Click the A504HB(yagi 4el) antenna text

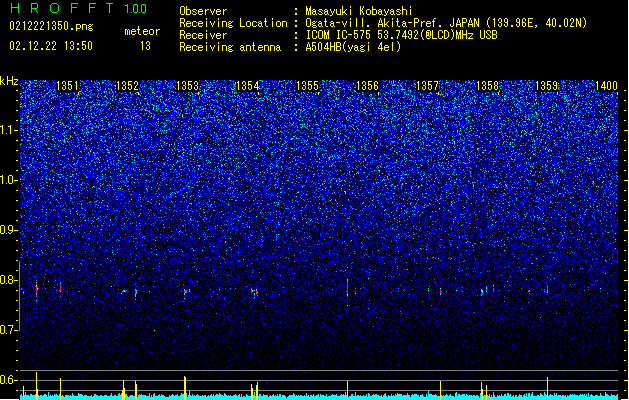[353, 47]
